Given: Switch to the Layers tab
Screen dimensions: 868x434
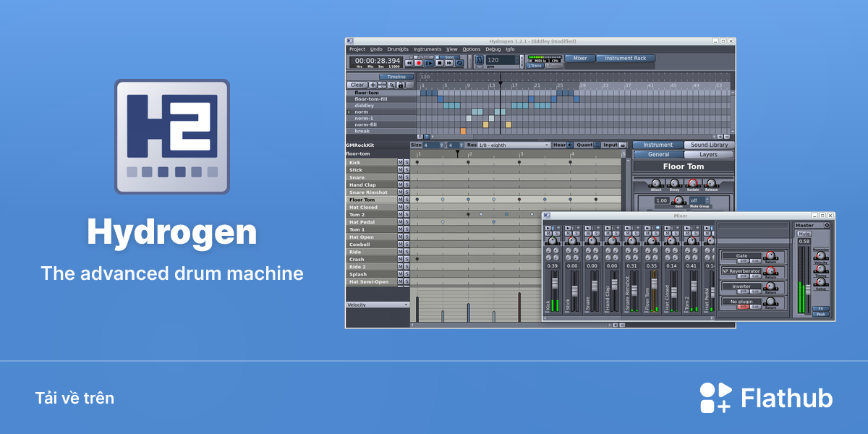Looking at the screenshot, I should [x=709, y=155].
